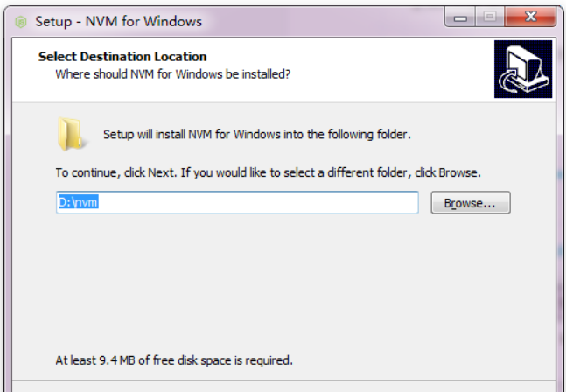This screenshot has width=566, height=392.
Task: Click the setup computer image in header
Action: point(523,69)
